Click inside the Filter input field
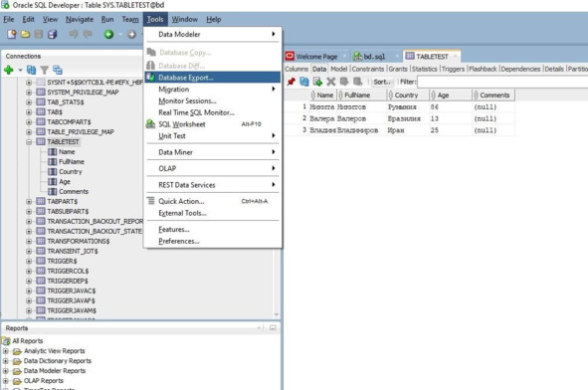 [x=502, y=82]
